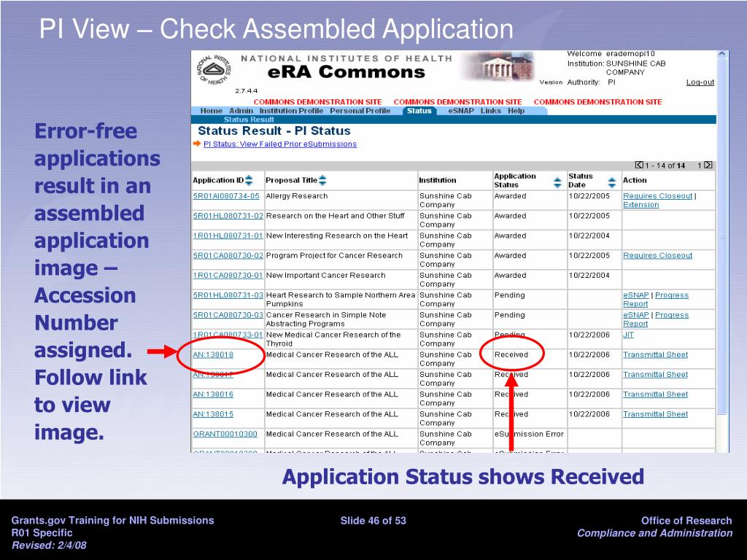Go to the next page of results
Screen dimensions: 747x560
tap(708, 166)
